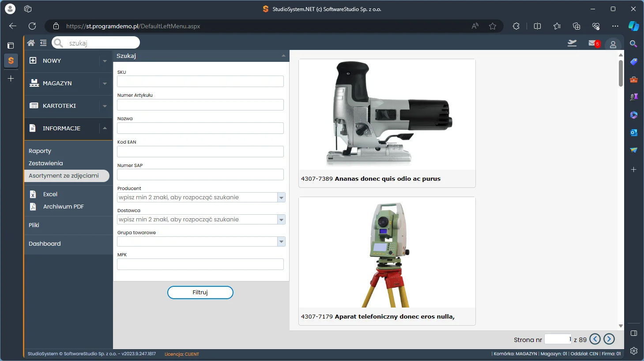644x361 pixels.
Task: Click the INFORMACJE document icon
Action: pyautogui.click(x=33, y=128)
